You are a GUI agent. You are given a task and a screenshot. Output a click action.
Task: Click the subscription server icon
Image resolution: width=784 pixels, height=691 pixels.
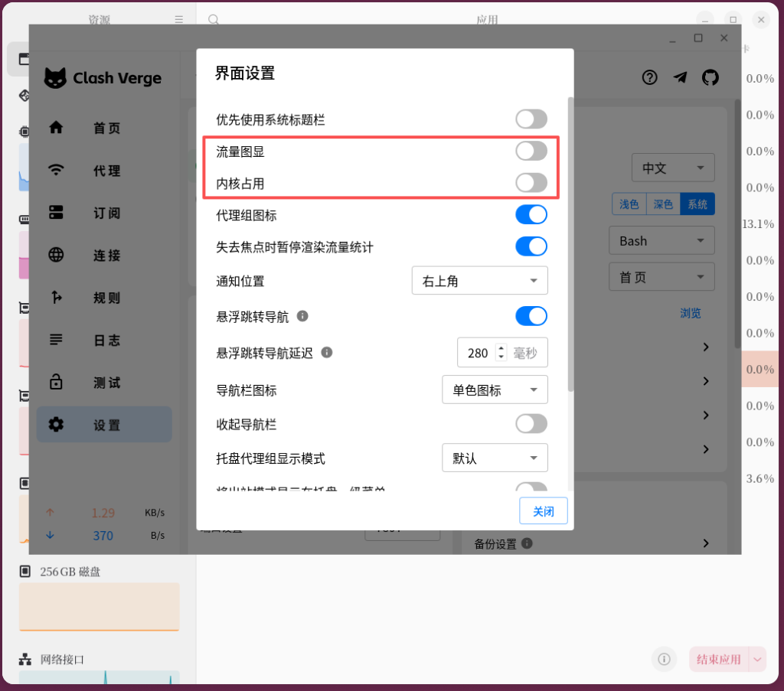(56, 212)
